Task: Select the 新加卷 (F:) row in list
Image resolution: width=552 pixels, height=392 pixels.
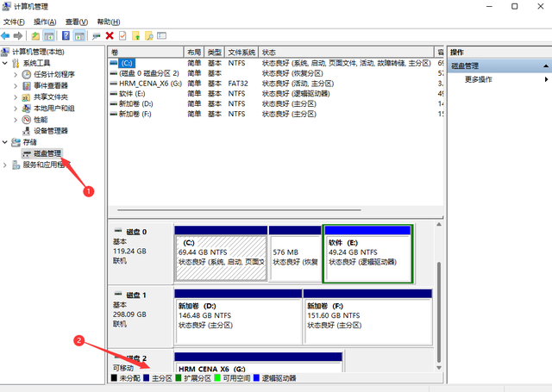Action: [276, 115]
